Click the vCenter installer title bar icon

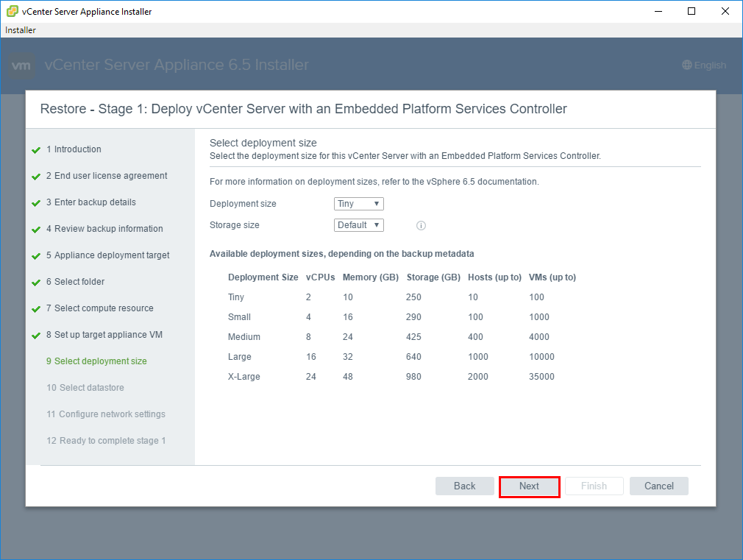click(x=13, y=11)
